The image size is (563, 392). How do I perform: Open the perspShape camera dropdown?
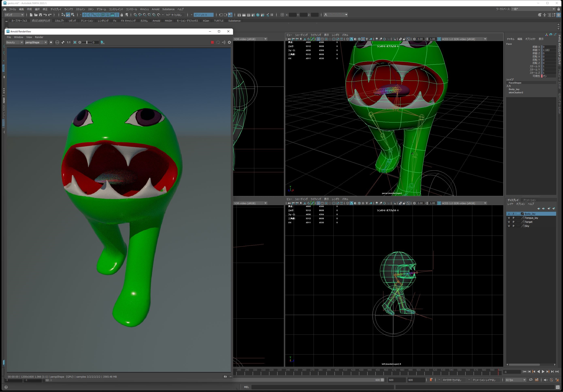tap(36, 42)
